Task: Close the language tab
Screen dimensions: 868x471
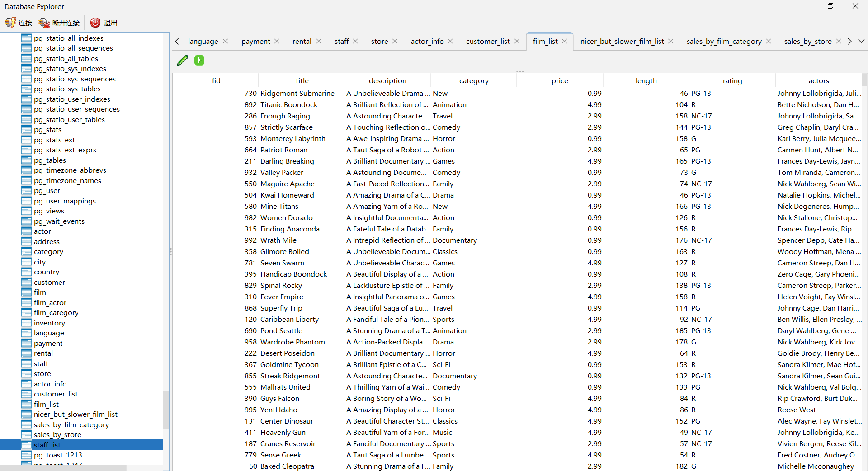Action: (x=225, y=41)
